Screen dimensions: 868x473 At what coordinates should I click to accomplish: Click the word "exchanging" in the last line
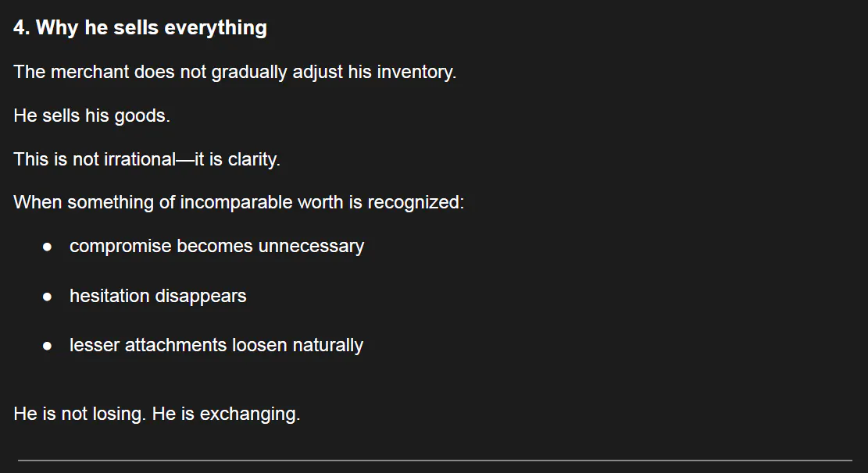pyautogui.click(x=248, y=414)
